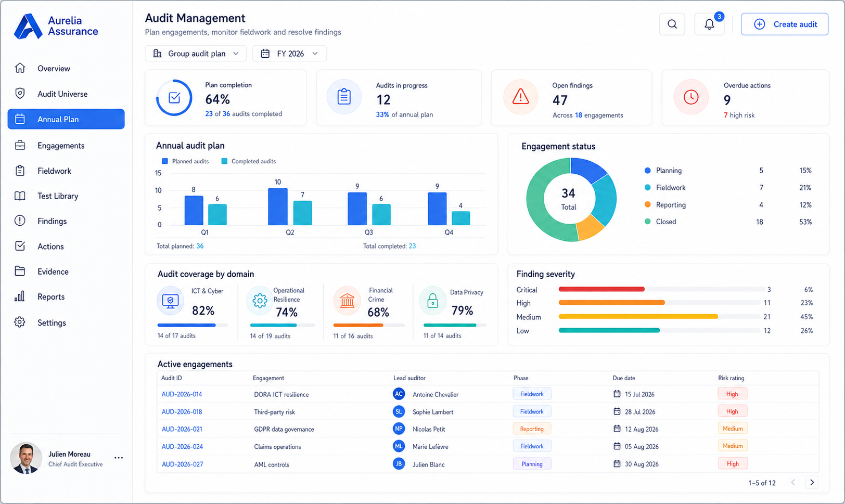Click the Aurelia Assurance logo
The height and width of the screenshot is (504, 845).
click(56, 26)
